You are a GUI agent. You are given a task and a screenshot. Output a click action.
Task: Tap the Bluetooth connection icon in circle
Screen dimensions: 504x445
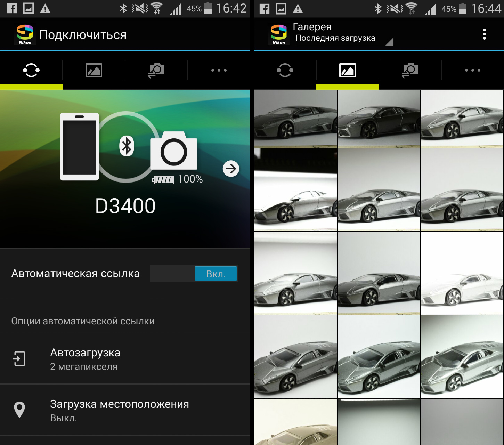pos(127,146)
